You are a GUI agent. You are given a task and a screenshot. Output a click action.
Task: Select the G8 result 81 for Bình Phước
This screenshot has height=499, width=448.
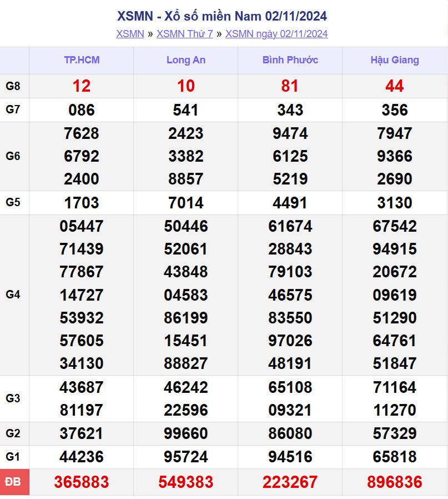[x=290, y=86]
